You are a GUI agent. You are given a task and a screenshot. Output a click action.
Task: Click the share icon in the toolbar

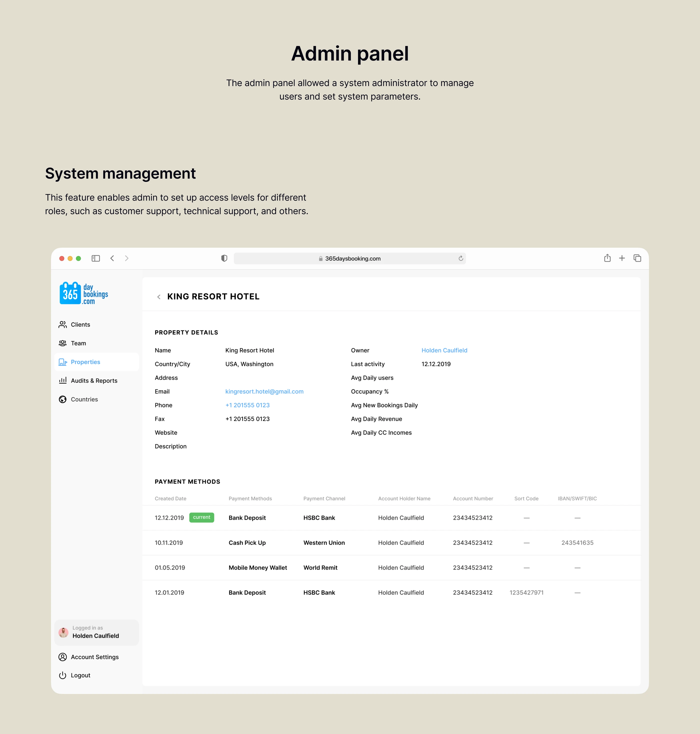(607, 258)
